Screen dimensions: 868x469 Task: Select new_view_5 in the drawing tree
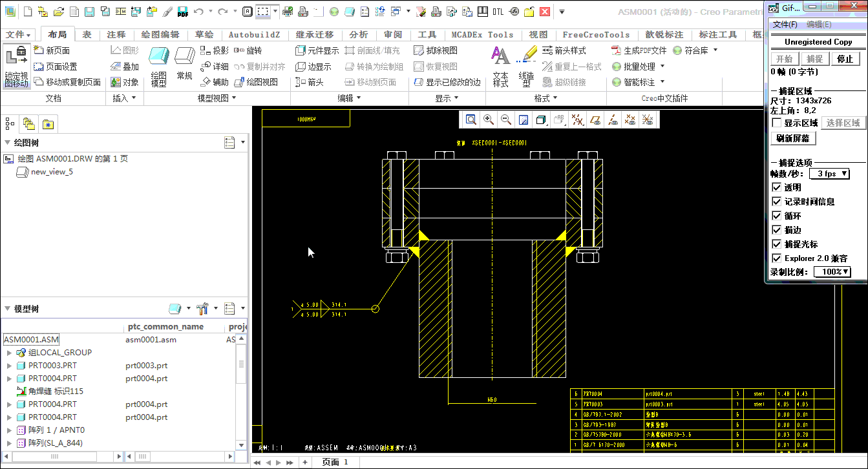point(45,172)
